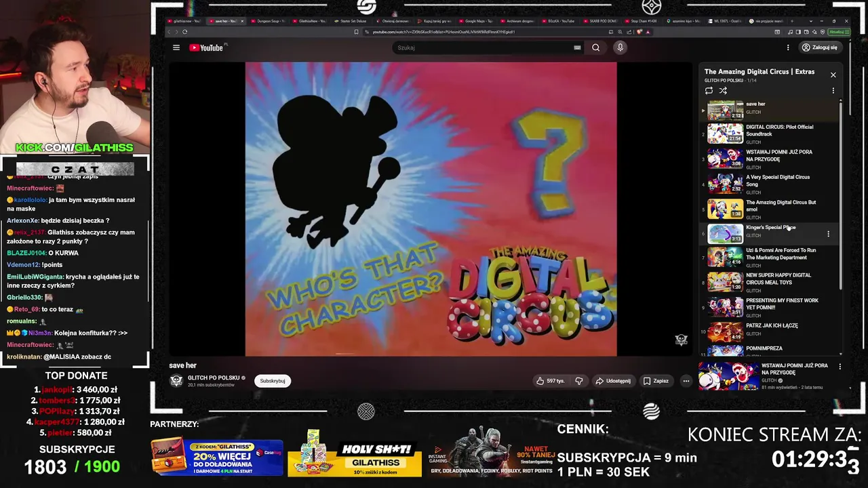Screen dimensions: 868x488
Task: Switch to Stop Chaos browser tab
Action: coord(642,21)
